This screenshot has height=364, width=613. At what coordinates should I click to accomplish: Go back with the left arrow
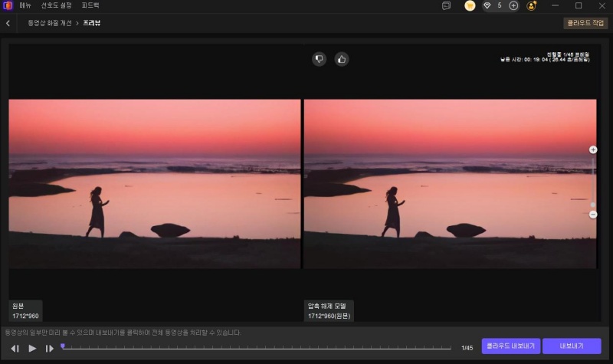8,23
